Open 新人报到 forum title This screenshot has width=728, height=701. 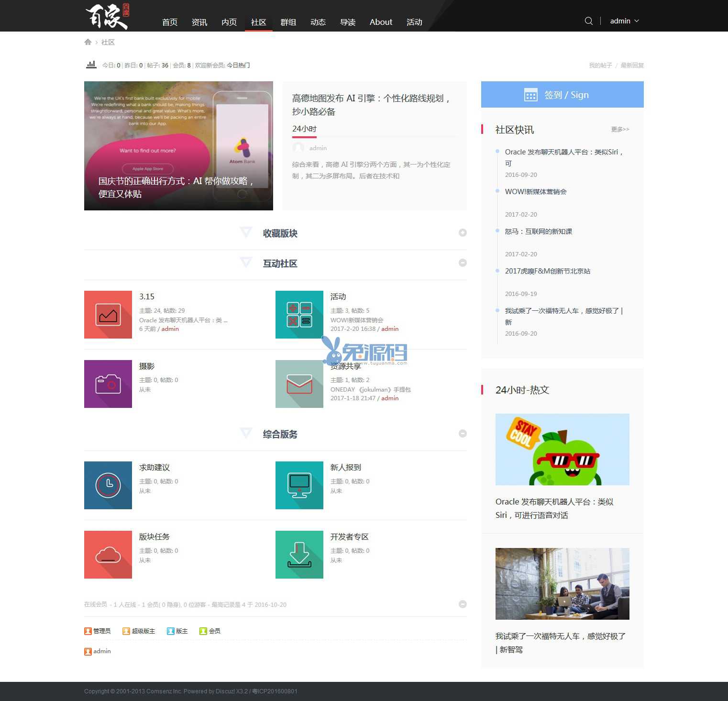(x=346, y=468)
